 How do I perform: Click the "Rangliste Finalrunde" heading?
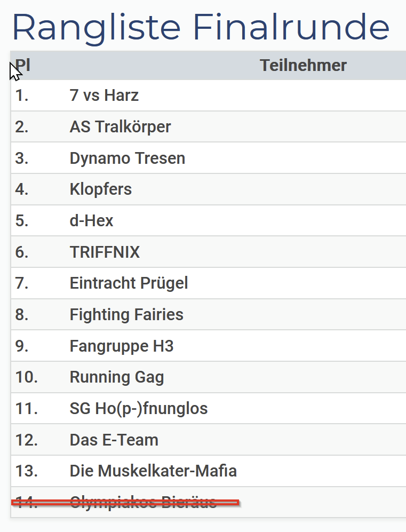201,27
